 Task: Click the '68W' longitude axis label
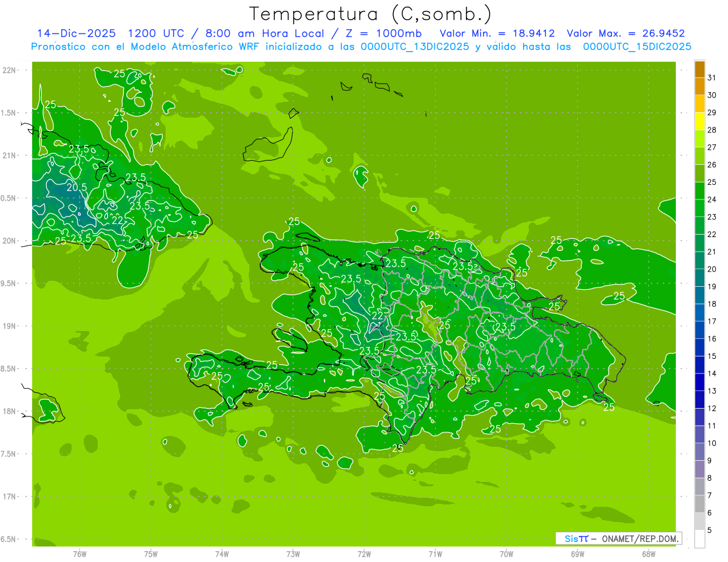[649, 554]
